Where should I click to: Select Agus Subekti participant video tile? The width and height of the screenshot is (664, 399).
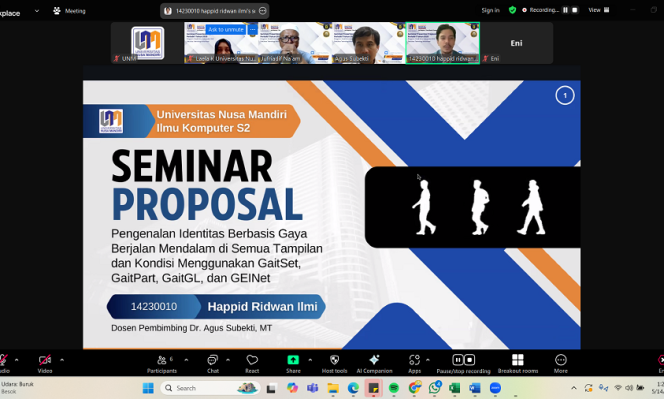pyautogui.click(x=368, y=43)
